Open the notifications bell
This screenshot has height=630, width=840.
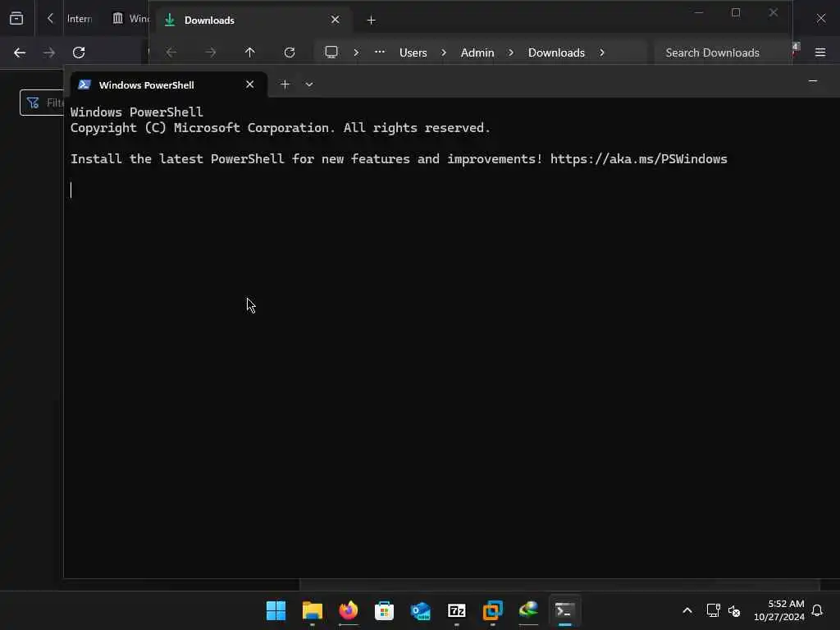pos(817,610)
